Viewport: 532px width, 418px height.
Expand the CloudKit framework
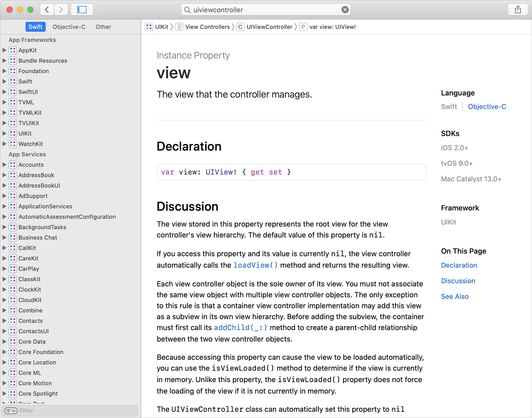(x=4, y=300)
